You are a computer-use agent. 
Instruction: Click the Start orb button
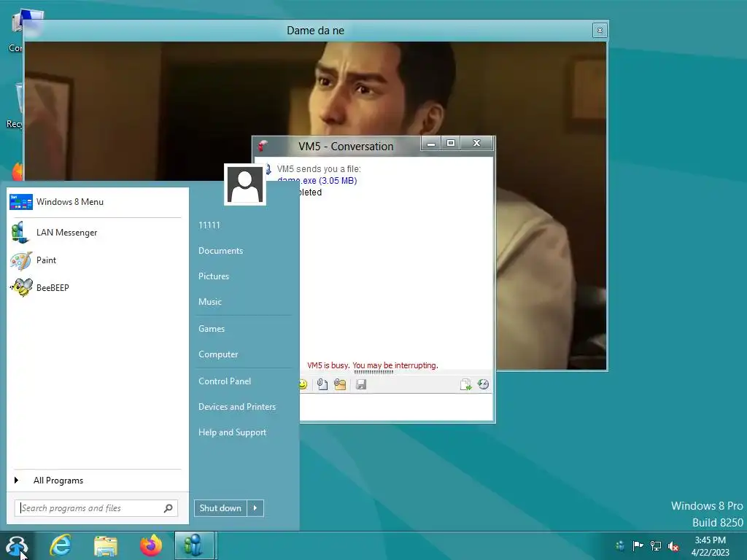point(16,545)
